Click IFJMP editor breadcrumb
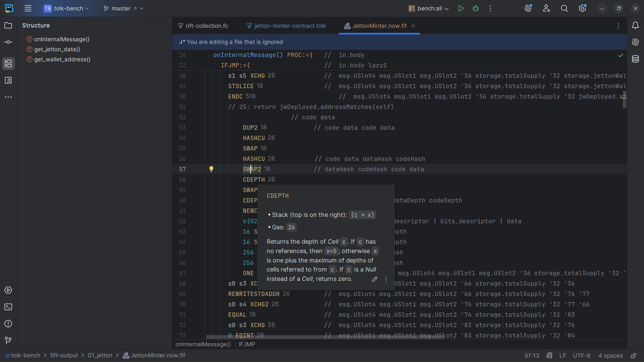The width and height of the screenshot is (644, 362). tap(247, 344)
